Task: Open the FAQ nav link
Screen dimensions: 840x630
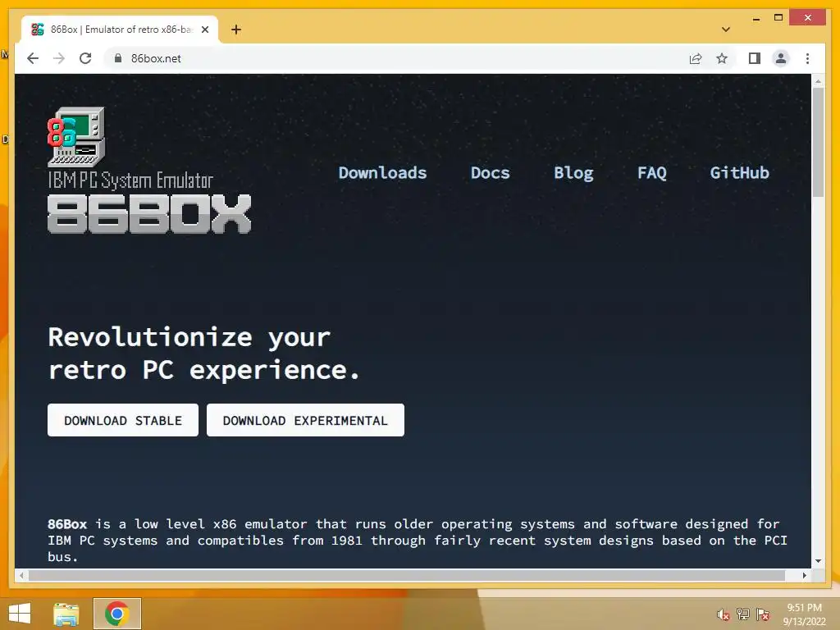Action: (652, 173)
